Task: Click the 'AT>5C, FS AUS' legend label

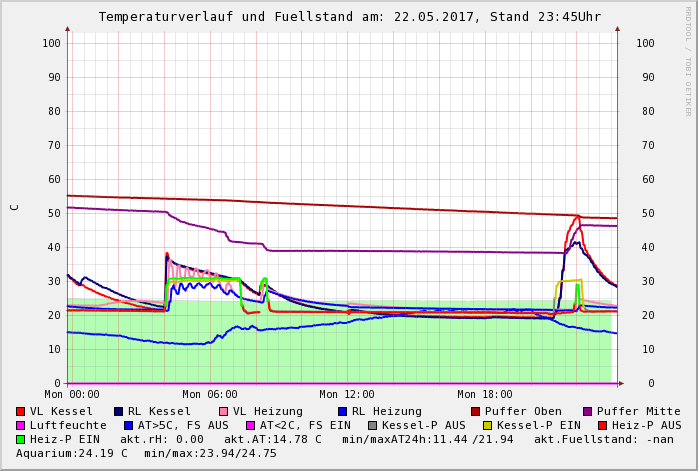Action: coord(183,425)
